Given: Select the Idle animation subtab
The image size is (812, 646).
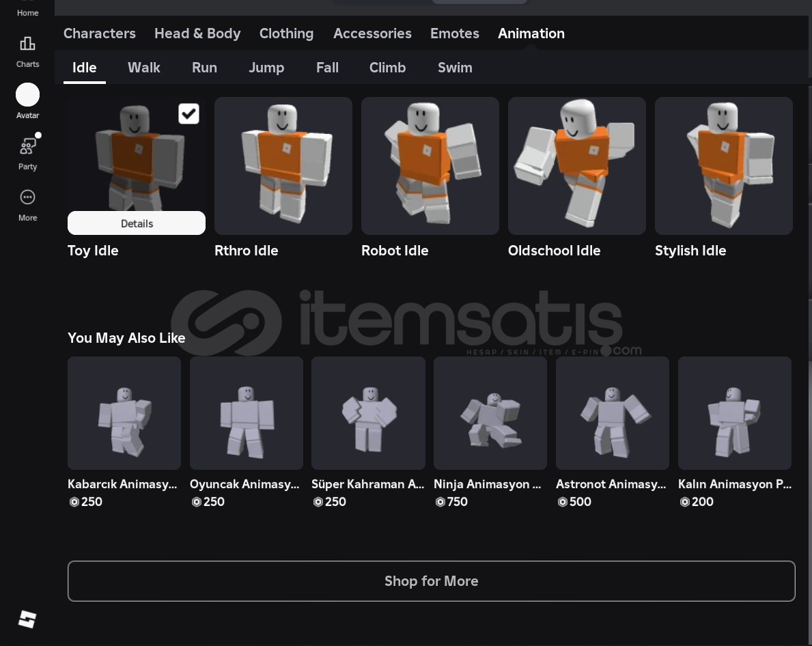Looking at the screenshot, I should click(85, 68).
